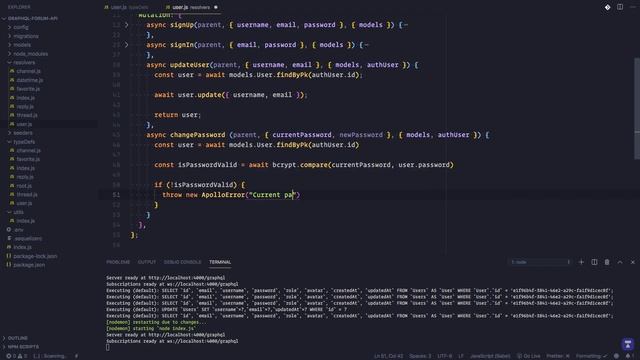
Task: Open the terminal instance dropdown
Action: point(540,262)
